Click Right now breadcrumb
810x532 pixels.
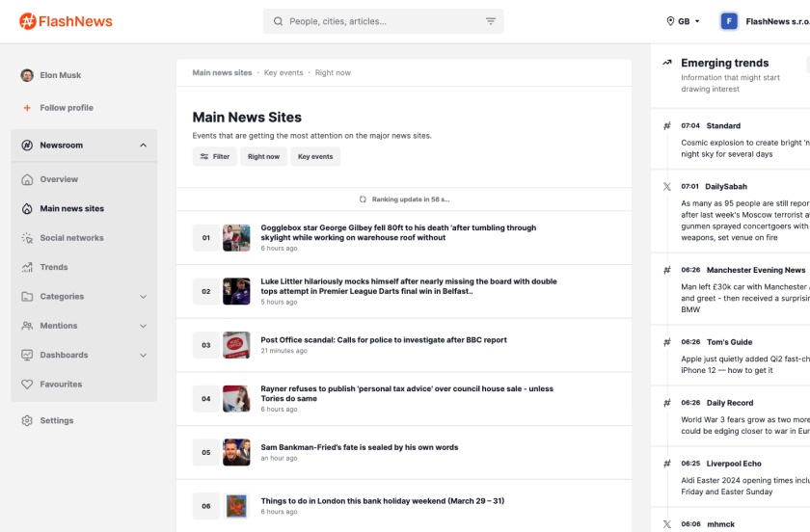[333, 73]
